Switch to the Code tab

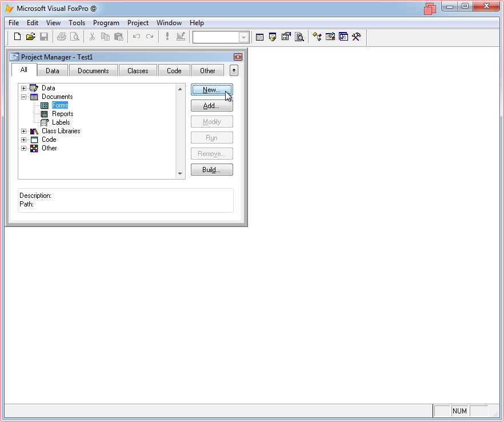tap(174, 71)
